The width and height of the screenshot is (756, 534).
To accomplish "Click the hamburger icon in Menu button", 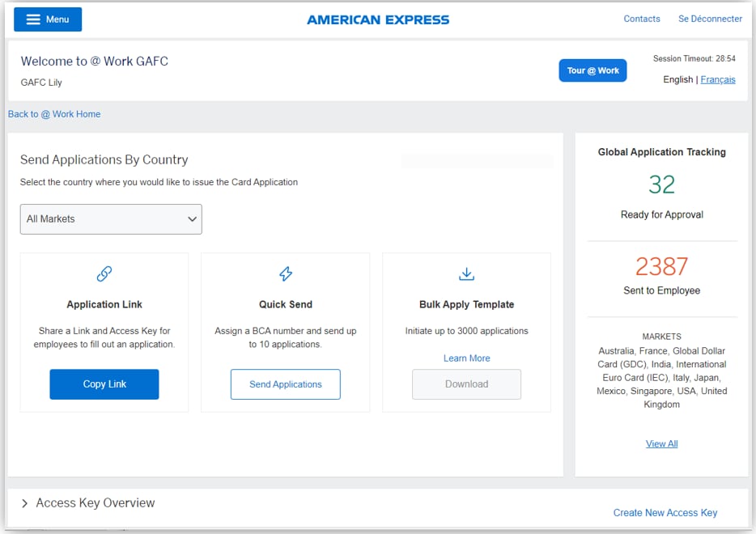I will pos(33,19).
